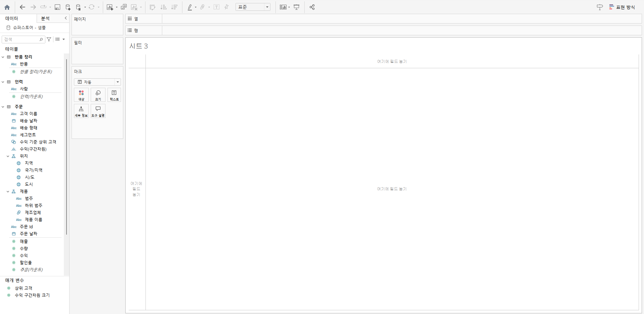Save the workbook with the disk icon
The image size is (644, 314).
point(57,7)
